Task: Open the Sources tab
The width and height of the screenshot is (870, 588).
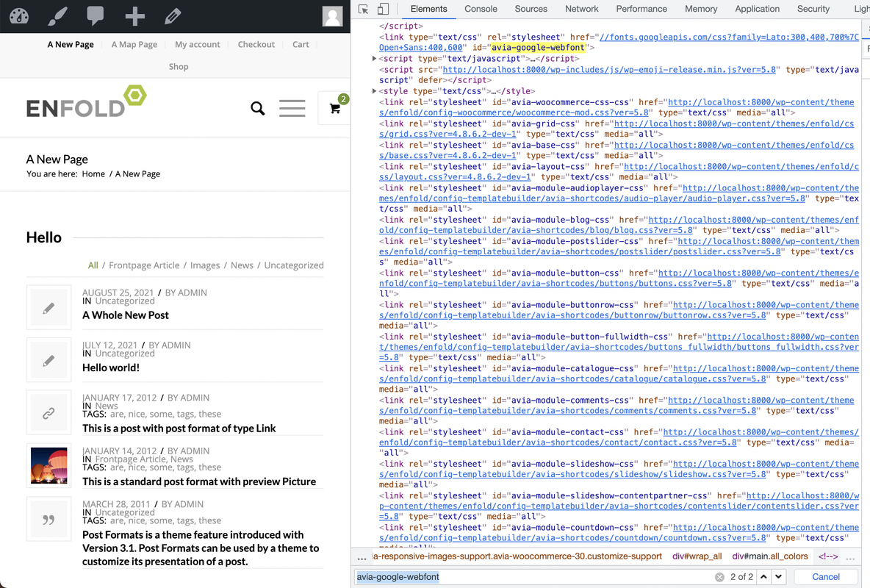Action: click(531, 9)
